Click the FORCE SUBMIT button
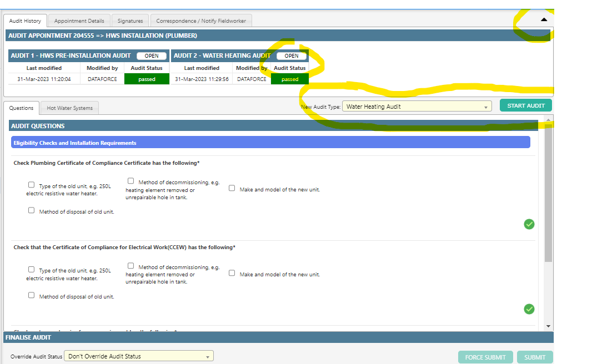Viewport: 592px width, 364px height. 485,357
